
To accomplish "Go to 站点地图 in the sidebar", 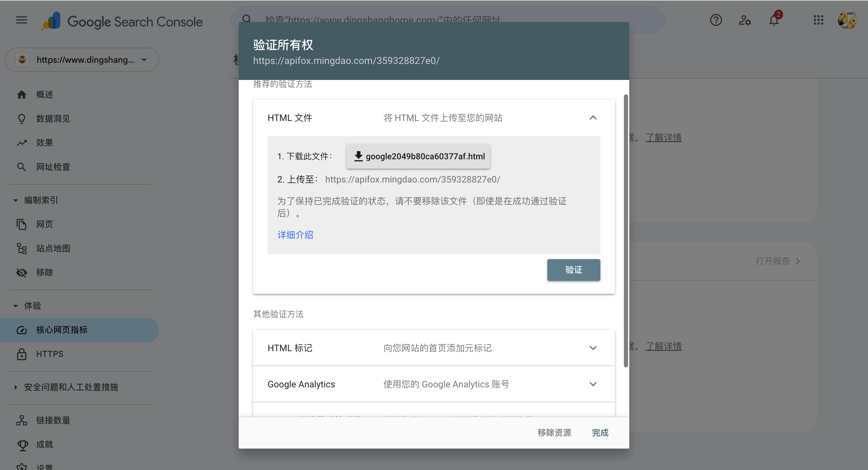I will coord(53,249).
